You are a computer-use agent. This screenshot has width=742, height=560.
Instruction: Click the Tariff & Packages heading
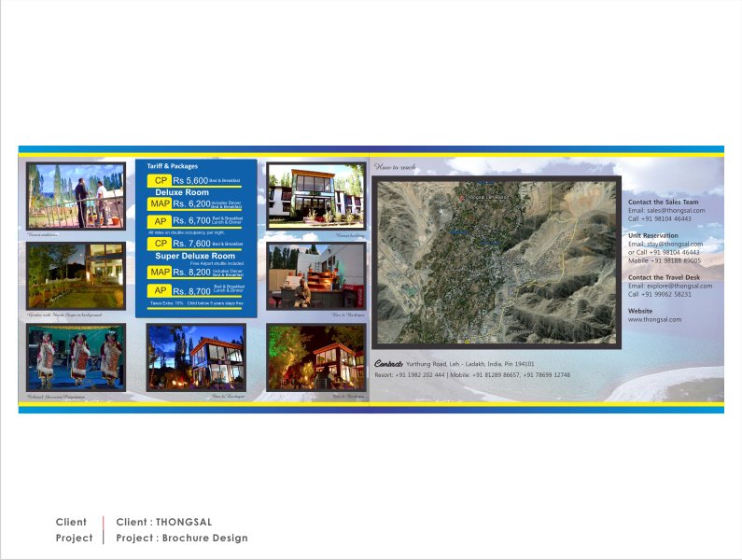pos(173,166)
